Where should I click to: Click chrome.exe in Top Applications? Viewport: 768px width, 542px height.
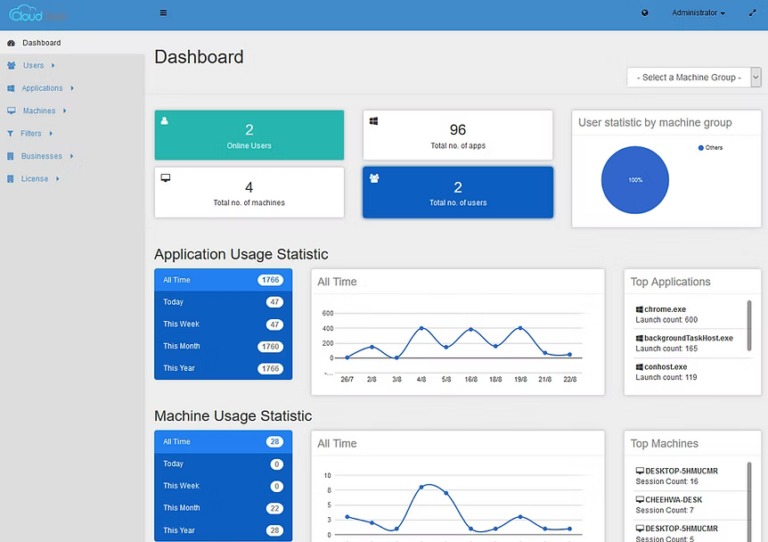point(664,310)
